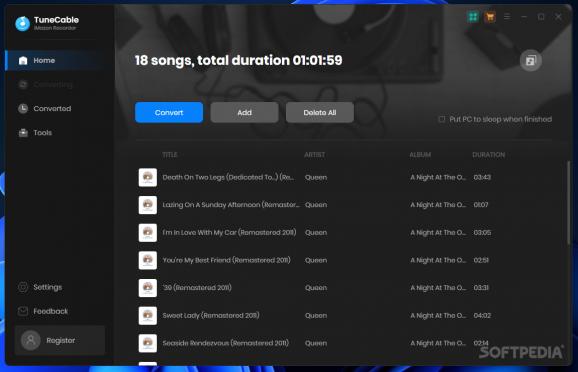Open the hamburger menu icon
This screenshot has width=578, height=372.
507,17
